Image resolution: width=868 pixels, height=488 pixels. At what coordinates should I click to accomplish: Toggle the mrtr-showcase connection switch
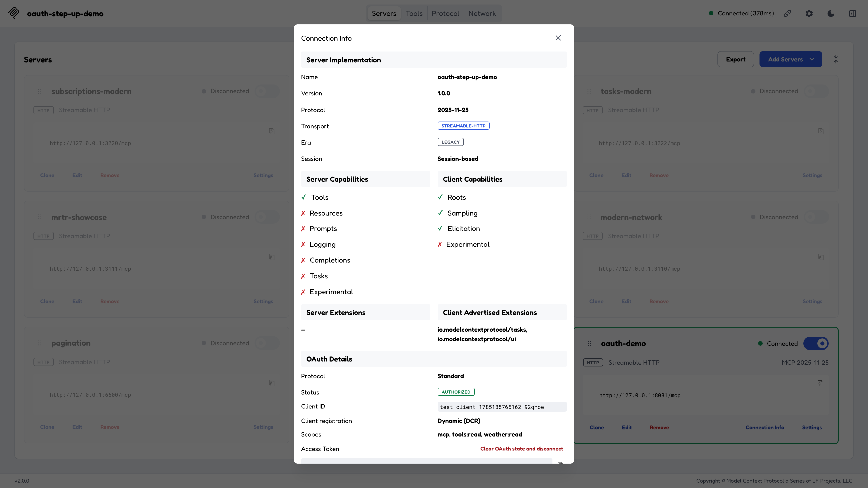(267, 217)
